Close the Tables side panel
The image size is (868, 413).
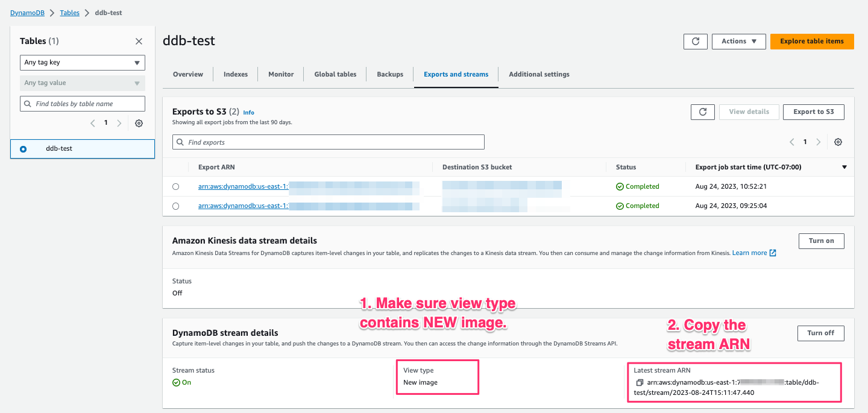[x=139, y=42]
